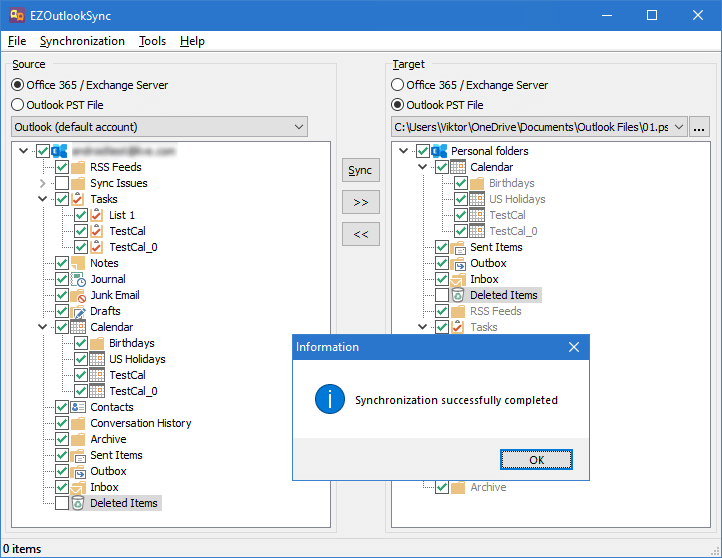Viewport: 722px width, 558px height.
Task: Click the browse button for PST file
Action: pyautogui.click(x=699, y=127)
